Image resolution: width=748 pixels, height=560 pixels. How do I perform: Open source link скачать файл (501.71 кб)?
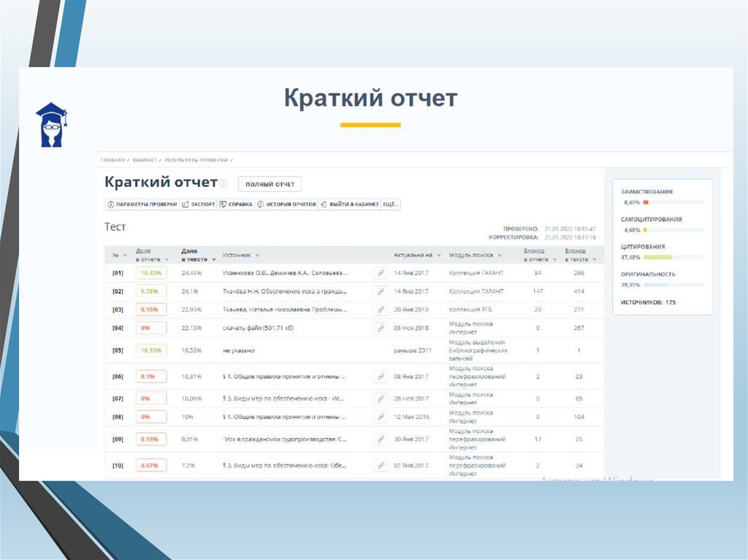[258, 329]
